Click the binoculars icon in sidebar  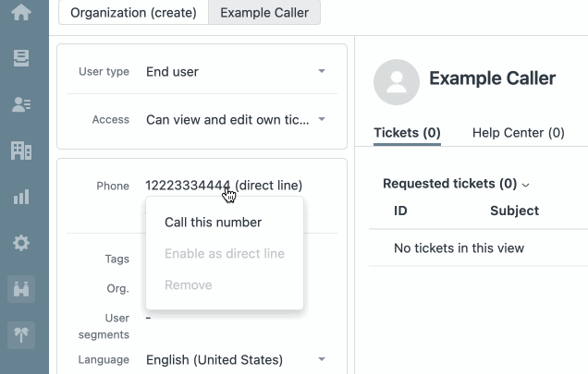point(20,289)
